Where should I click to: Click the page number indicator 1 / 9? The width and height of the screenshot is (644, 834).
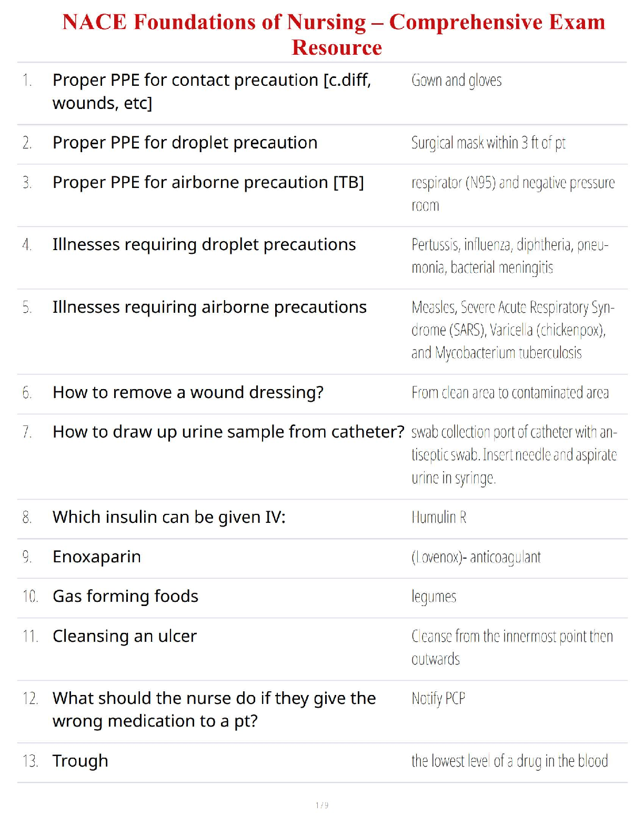(x=322, y=805)
